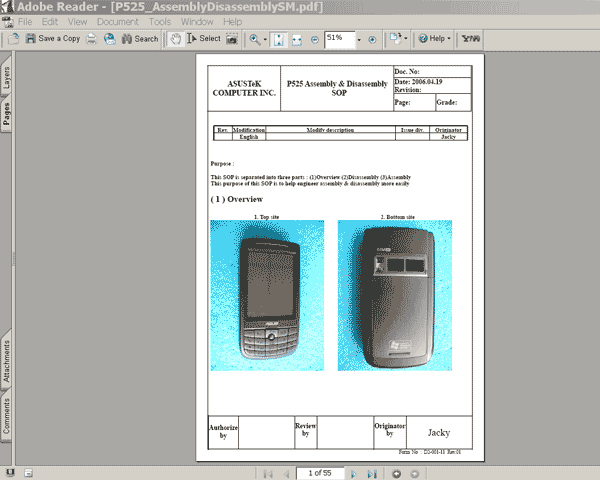This screenshot has width=600, height=480.
Task: Click the 'Purpose :' text
Action: coord(222,164)
